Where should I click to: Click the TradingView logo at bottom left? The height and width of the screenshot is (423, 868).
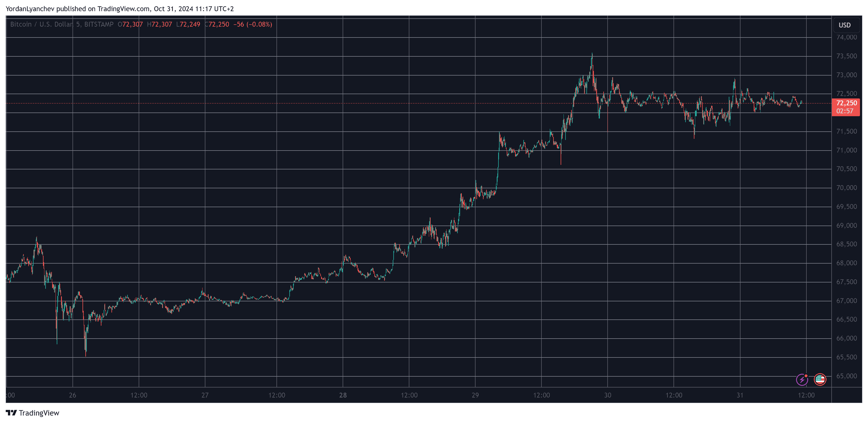click(x=32, y=413)
